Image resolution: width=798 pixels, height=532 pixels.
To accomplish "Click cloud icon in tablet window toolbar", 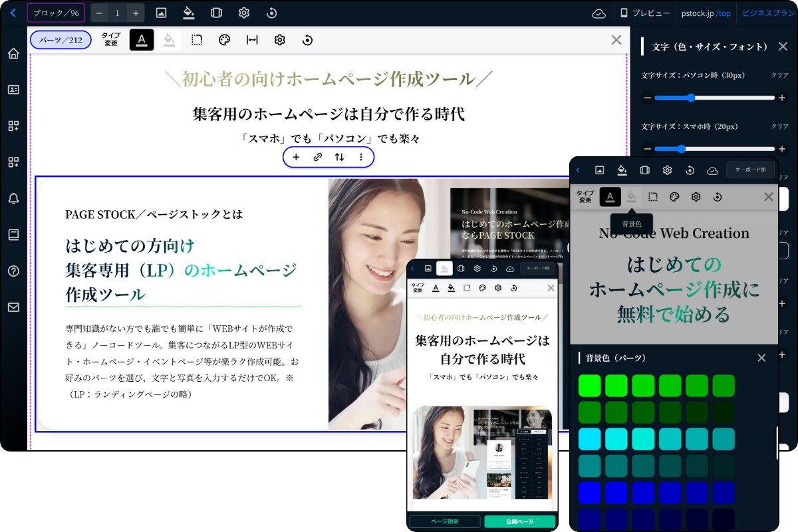I will point(712,170).
